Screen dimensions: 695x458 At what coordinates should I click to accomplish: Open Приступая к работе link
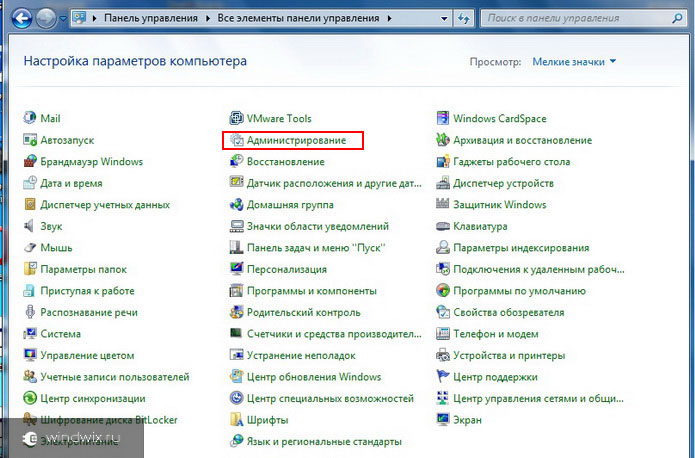(87, 291)
